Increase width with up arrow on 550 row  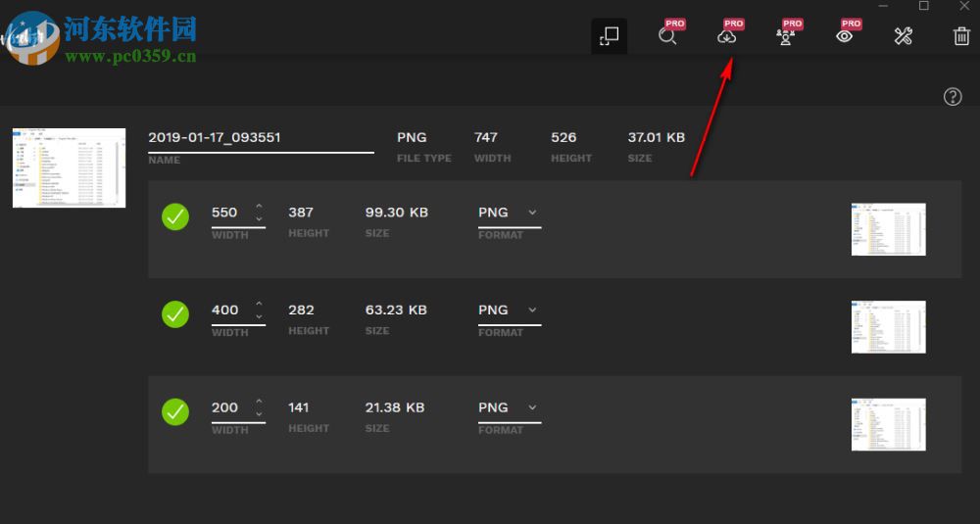(x=259, y=206)
